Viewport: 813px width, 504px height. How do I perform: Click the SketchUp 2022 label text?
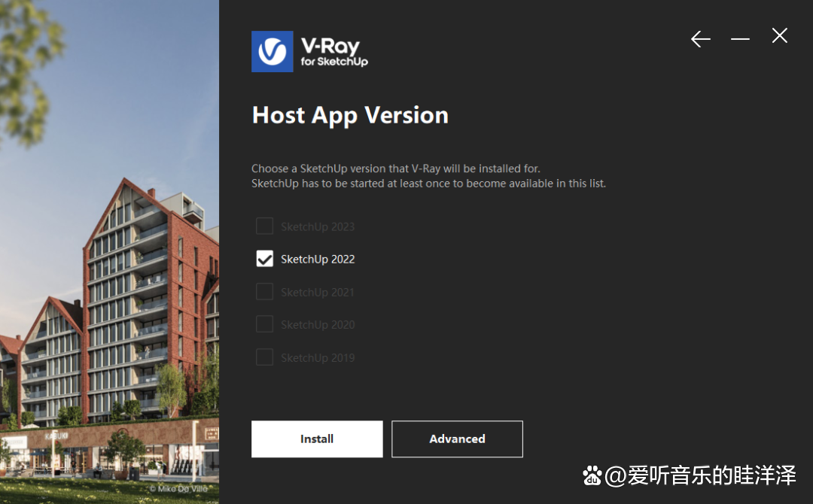point(318,259)
